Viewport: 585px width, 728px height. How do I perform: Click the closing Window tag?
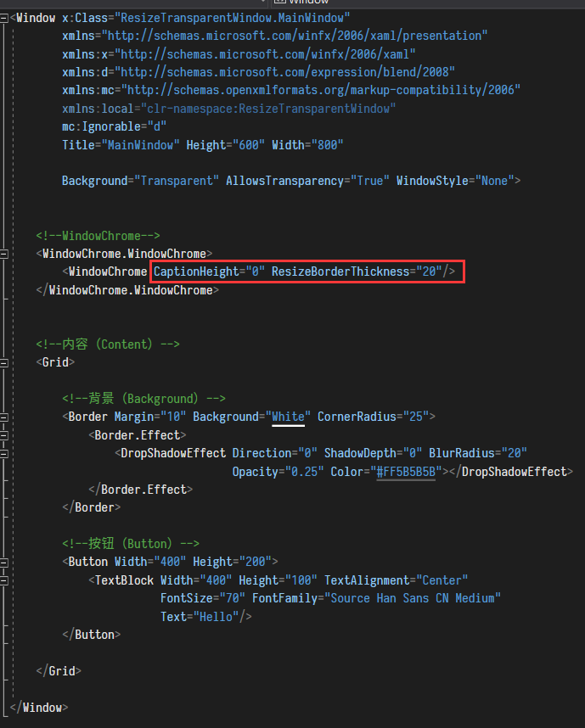[x=39, y=708]
